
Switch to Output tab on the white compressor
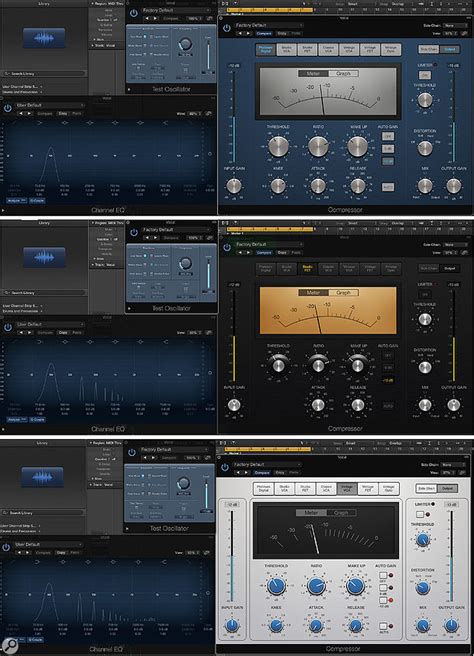click(447, 488)
